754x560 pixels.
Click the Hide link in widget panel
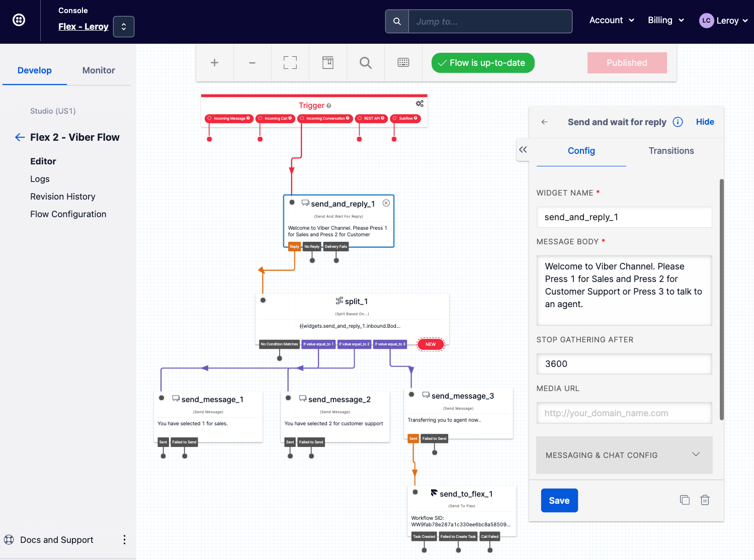click(x=705, y=122)
